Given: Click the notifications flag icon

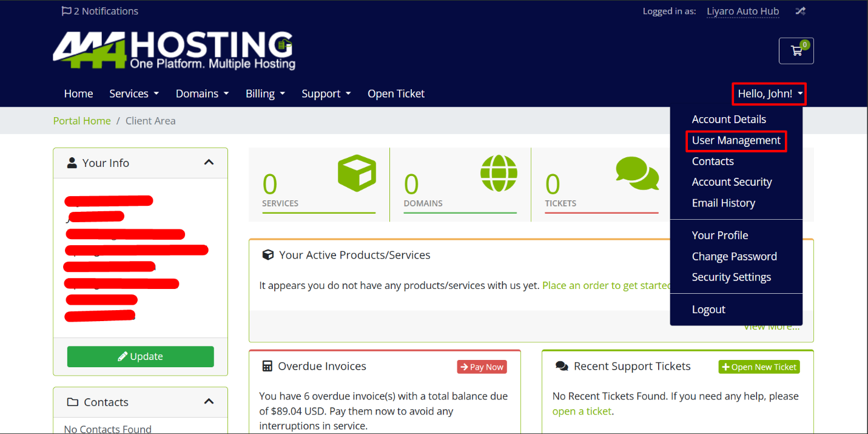Looking at the screenshot, I should click(x=67, y=11).
